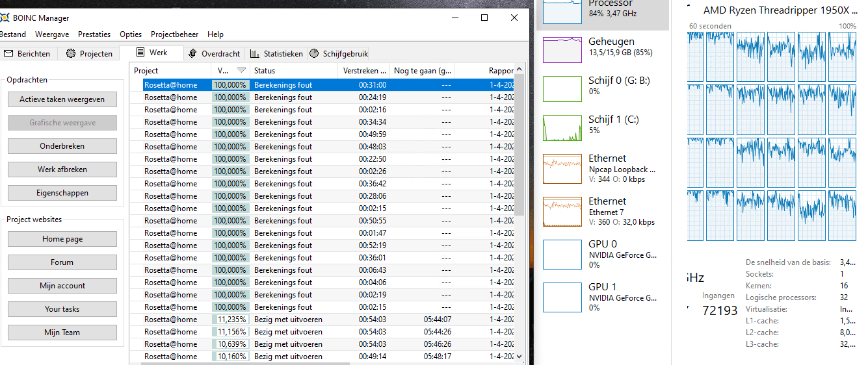Select GPU 0 in Task Manager
Viewport: 868px width, 365px height.
click(603, 254)
